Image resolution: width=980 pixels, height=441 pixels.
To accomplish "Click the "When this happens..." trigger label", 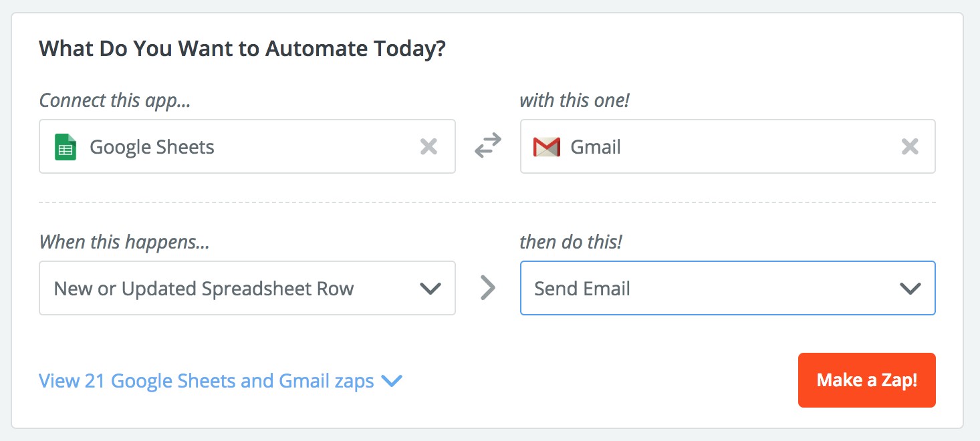I will pyautogui.click(x=124, y=242).
